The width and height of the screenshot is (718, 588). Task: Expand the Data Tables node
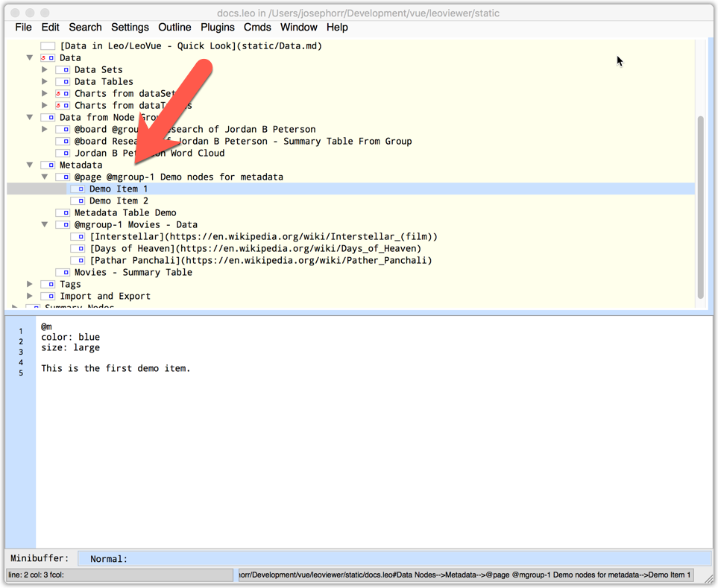pyautogui.click(x=45, y=81)
